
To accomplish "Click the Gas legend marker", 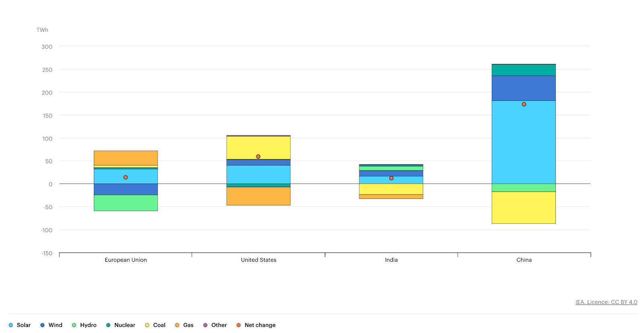I will coord(177,325).
